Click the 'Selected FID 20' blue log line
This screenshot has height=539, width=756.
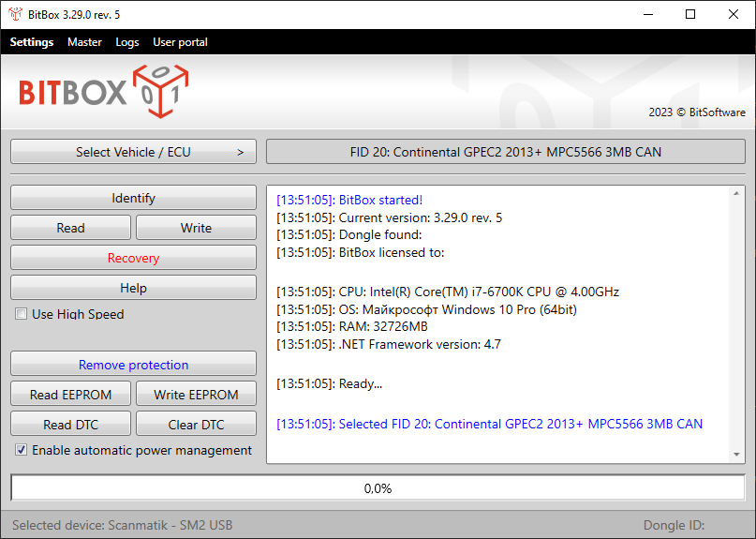click(x=489, y=424)
